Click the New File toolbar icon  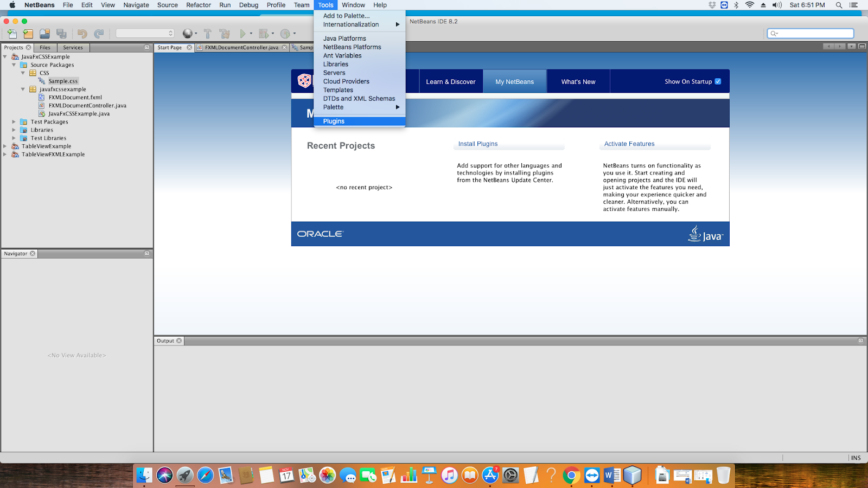(x=12, y=34)
